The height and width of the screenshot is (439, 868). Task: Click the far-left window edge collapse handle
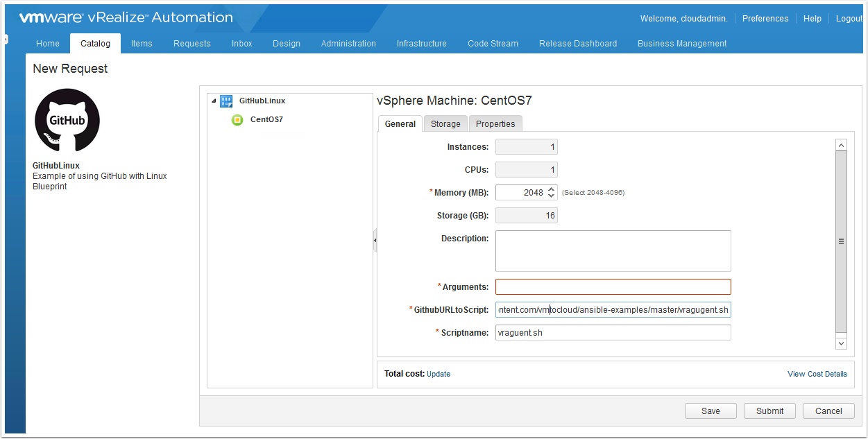[5, 40]
